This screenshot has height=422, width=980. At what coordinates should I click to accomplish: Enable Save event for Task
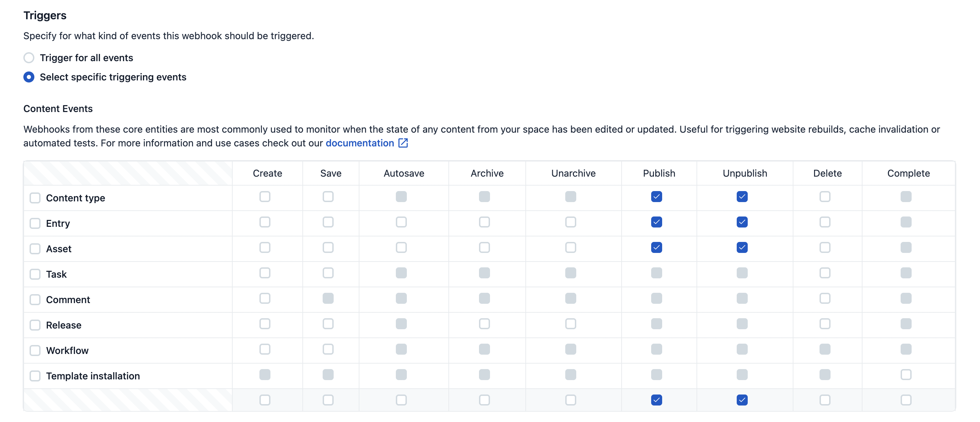point(328,273)
